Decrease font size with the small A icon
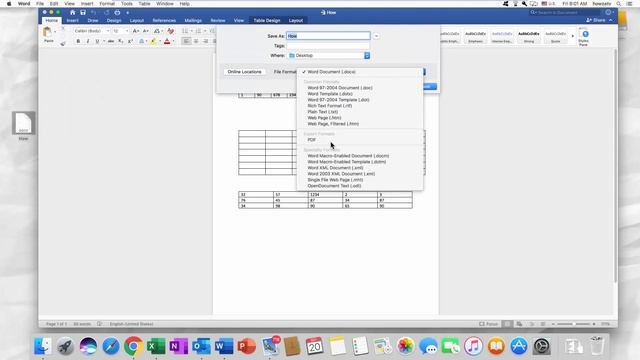The image size is (640, 360). click(x=146, y=31)
